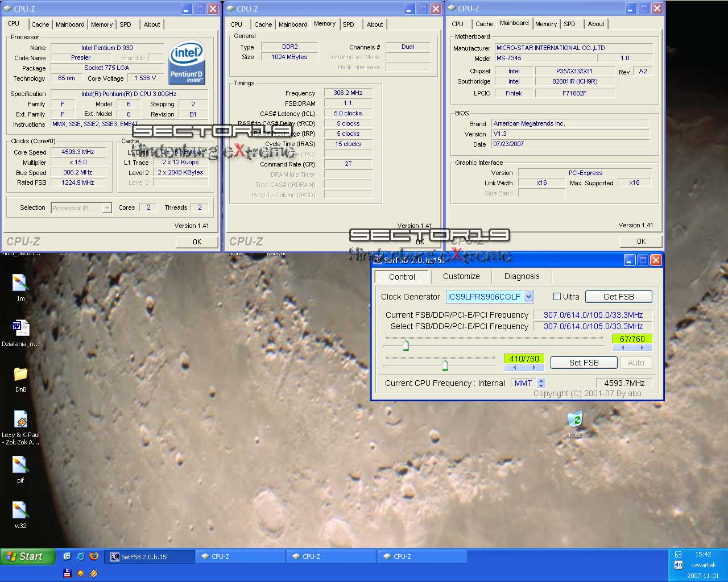
Task: Decrease the 67/760 value with left arrow
Action: tap(622, 347)
